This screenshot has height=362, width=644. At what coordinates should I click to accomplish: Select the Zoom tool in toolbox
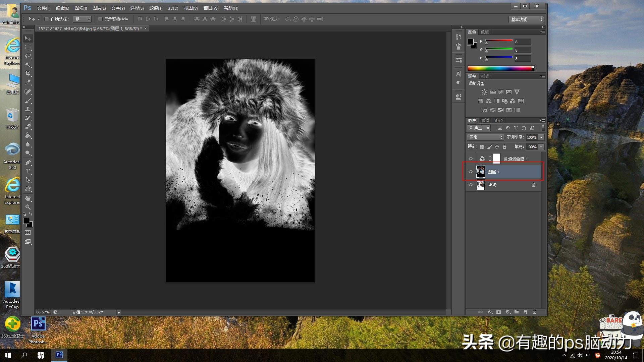pyautogui.click(x=28, y=207)
